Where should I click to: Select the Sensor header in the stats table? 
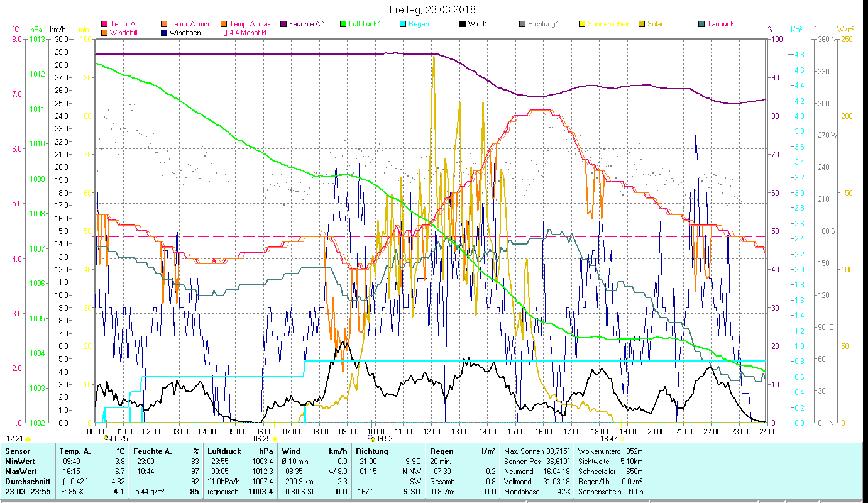(x=16, y=451)
